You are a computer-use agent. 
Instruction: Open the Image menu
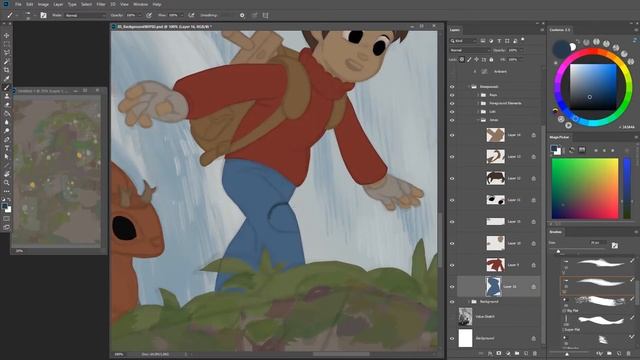click(43, 4)
